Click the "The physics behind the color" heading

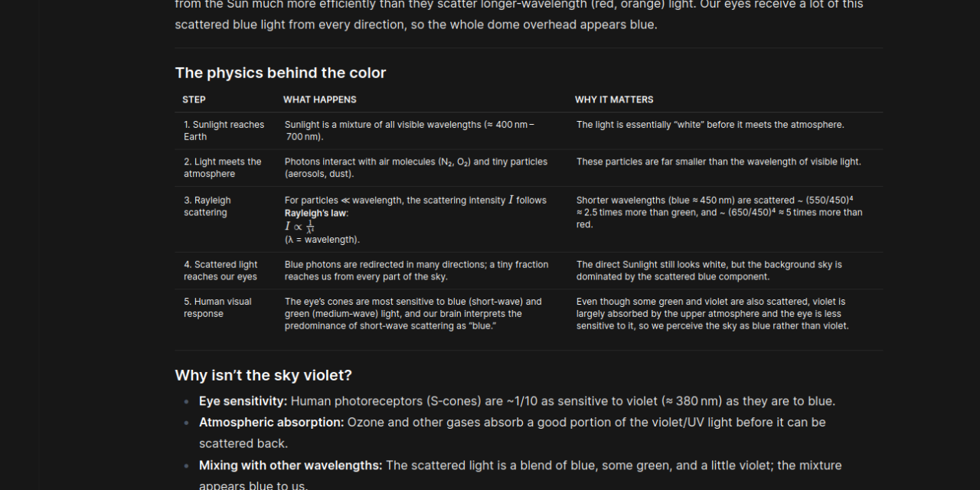[x=280, y=73]
